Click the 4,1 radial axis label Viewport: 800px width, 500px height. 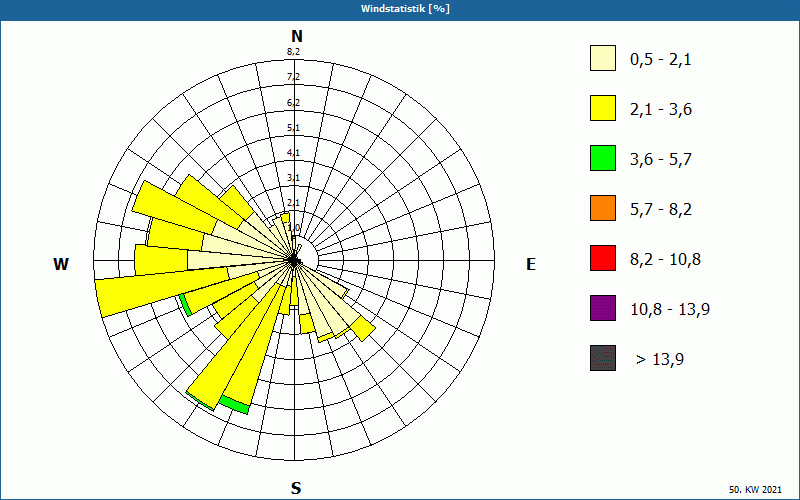pyautogui.click(x=293, y=153)
